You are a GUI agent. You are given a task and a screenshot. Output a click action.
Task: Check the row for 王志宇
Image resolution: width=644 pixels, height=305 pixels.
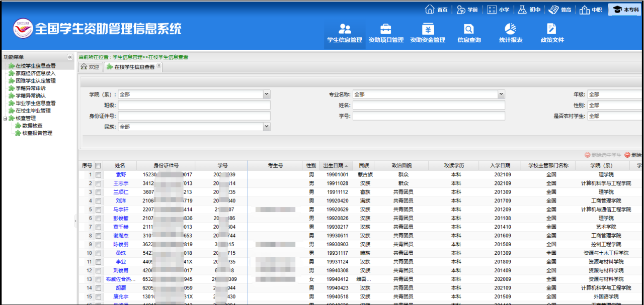(98, 183)
